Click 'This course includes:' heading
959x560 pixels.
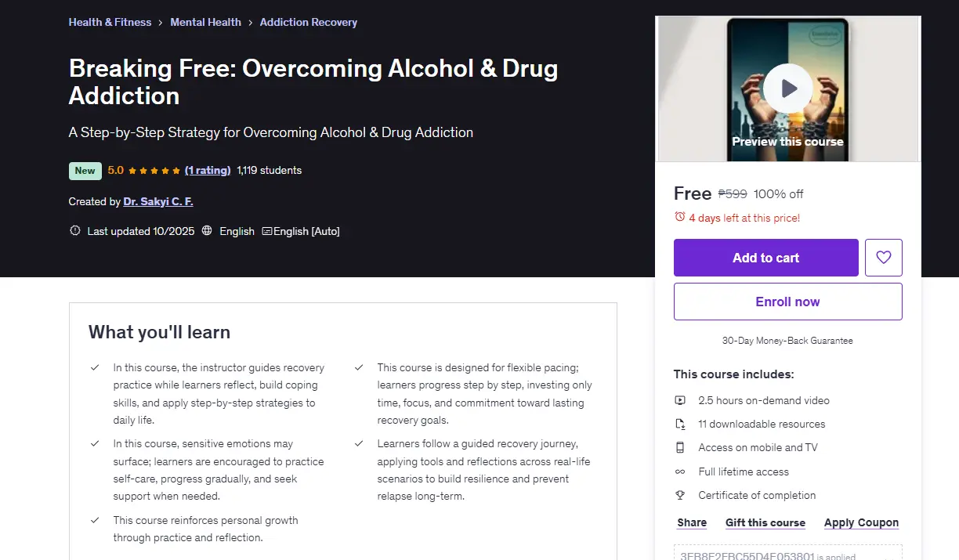(734, 374)
